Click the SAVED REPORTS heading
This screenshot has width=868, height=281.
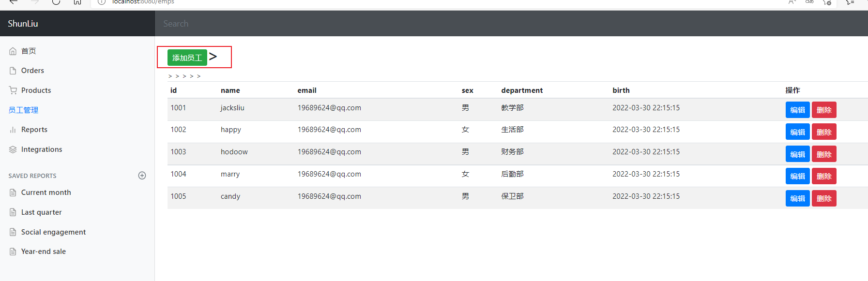click(32, 176)
